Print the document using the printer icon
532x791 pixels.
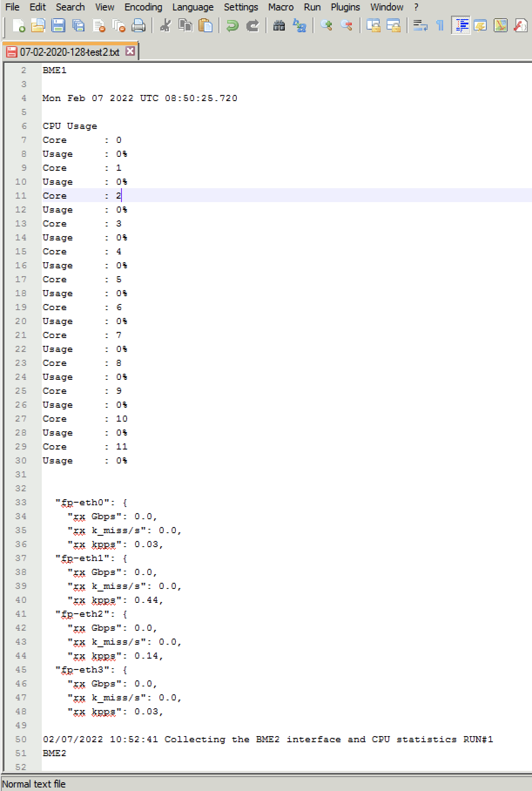coord(138,26)
